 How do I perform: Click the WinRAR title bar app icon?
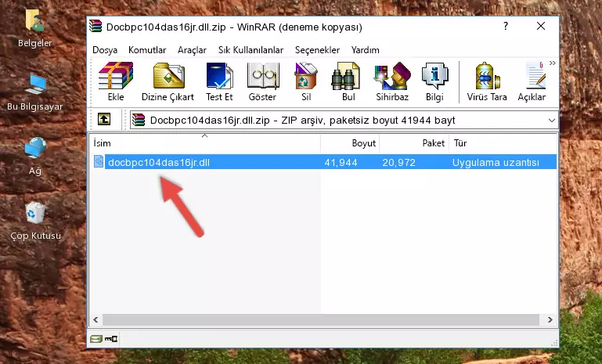[96, 26]
